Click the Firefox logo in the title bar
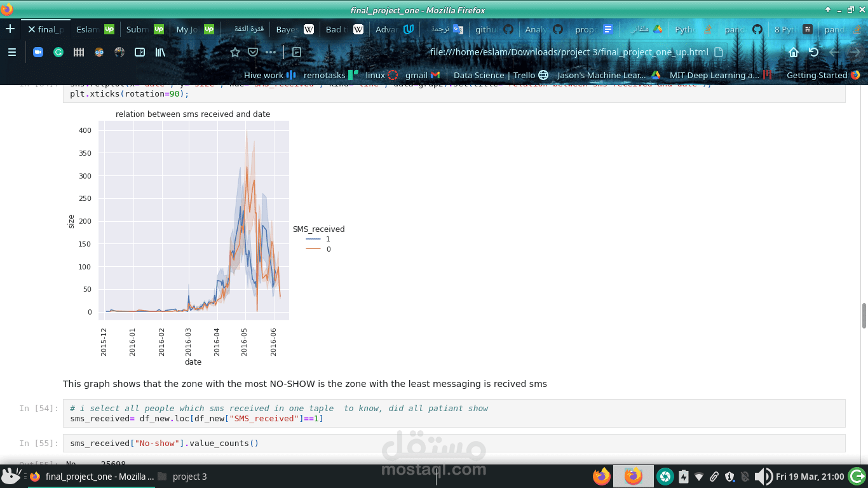 pos(7,10)
